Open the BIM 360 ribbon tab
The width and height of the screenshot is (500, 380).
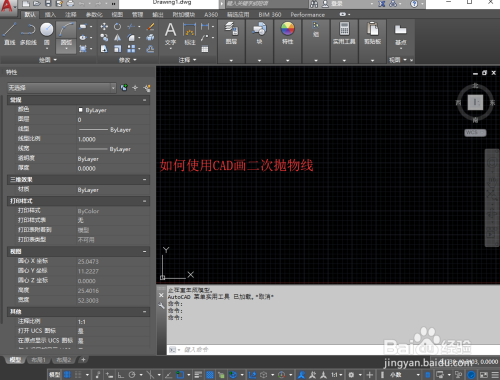click(270, 15)
